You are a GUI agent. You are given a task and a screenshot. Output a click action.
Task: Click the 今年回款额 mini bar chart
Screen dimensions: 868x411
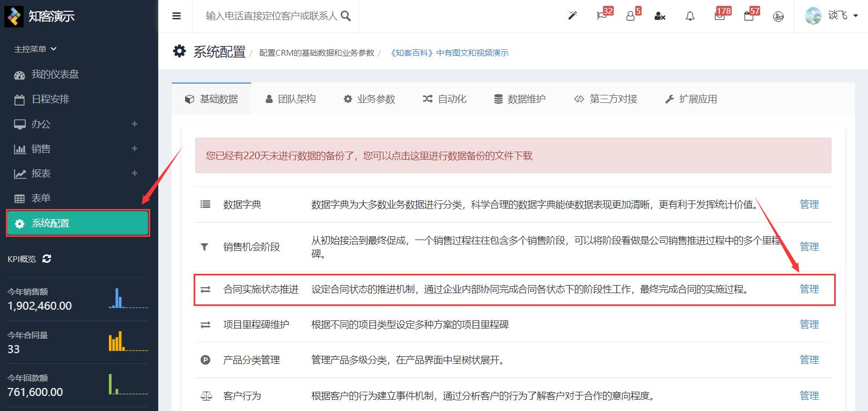tap(128, 384)
